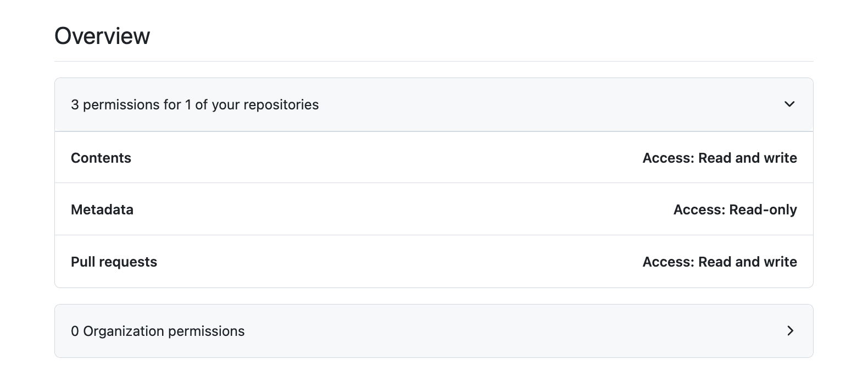Click the downward chevron icon in permissions header

tap(791, 104)
